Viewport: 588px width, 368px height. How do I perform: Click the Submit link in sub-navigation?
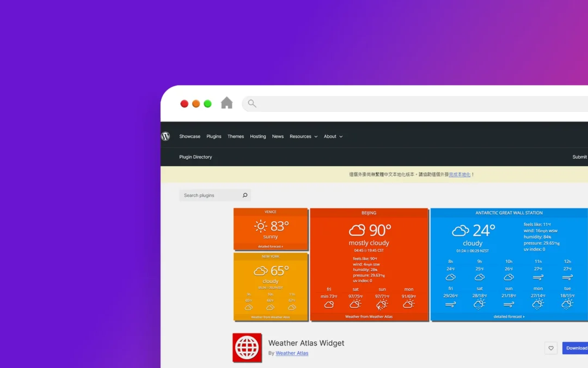coord(580,157)
